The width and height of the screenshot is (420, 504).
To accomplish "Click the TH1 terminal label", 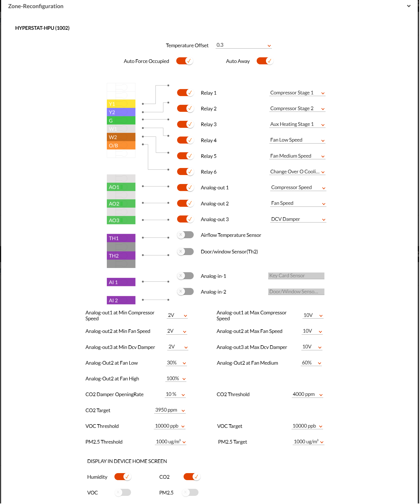I will click(x=121, y=238).
